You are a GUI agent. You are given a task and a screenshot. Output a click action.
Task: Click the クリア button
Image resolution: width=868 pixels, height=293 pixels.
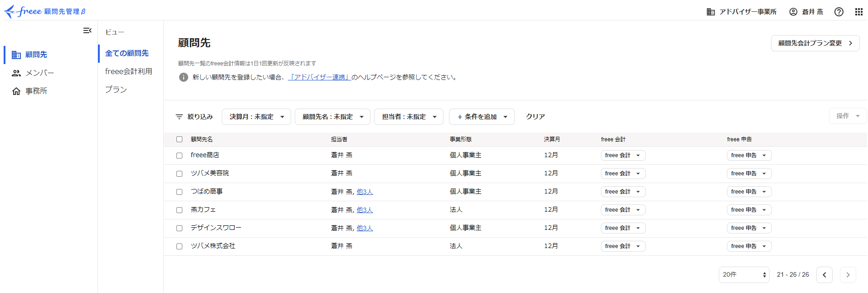point(536,117)
